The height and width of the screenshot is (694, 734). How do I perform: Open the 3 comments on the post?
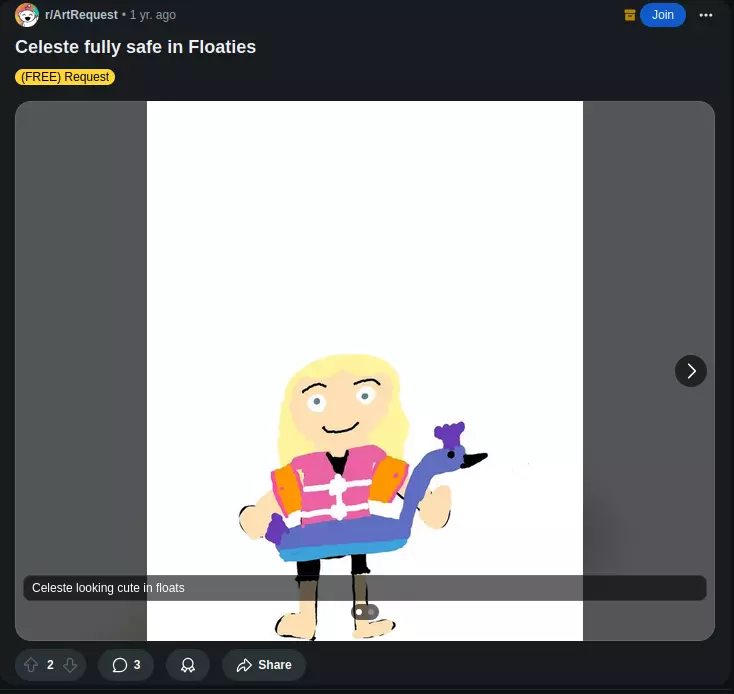[x=126, y=665]
